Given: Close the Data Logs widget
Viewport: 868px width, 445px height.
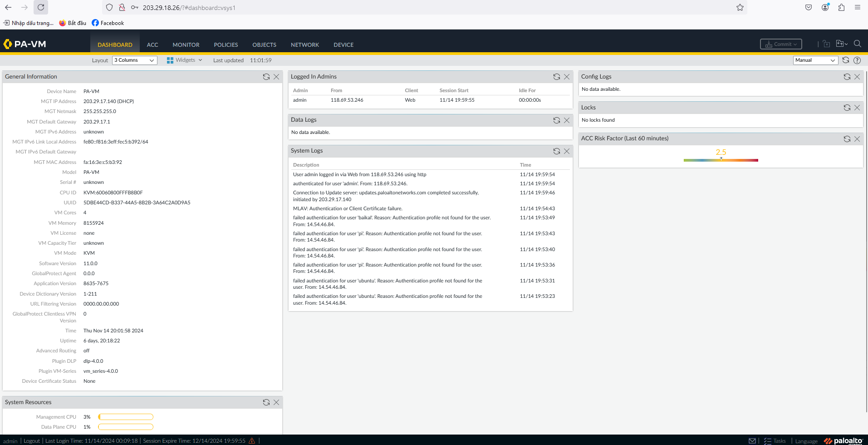Looking at the screenshot, I should [x=567, y=120].
